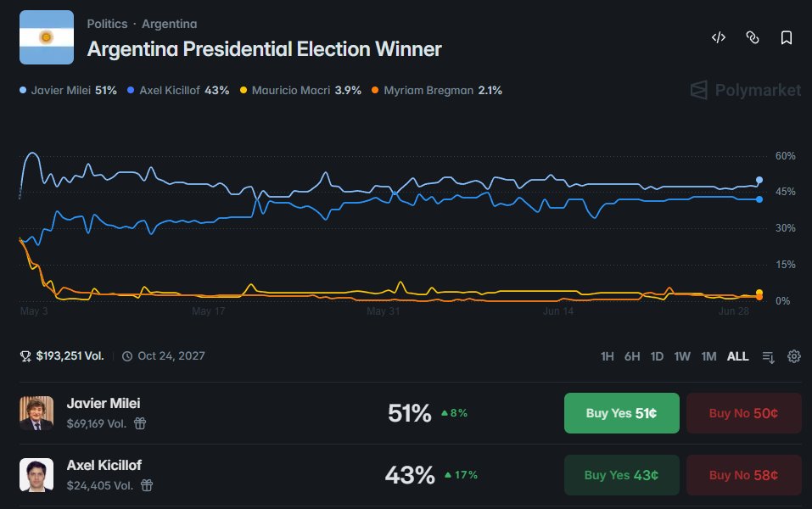The image size is (812, 509).
Task: Open the chart sort/filter icon
Action: tap(769, 357)
